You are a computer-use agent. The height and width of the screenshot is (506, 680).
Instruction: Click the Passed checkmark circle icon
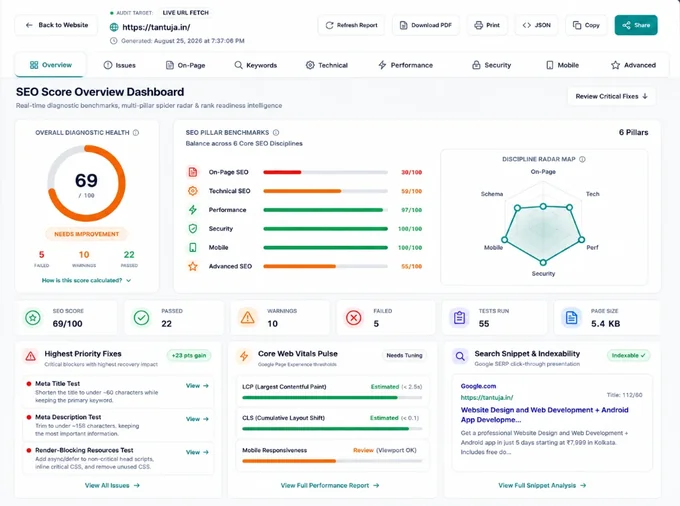pyautogui.click(x=141, y=318)
